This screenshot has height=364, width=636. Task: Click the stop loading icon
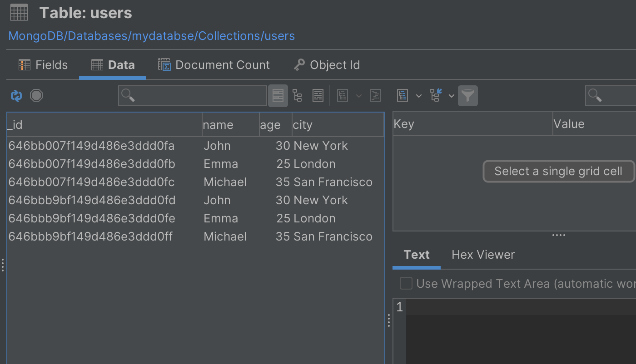(x=36, y=96)
